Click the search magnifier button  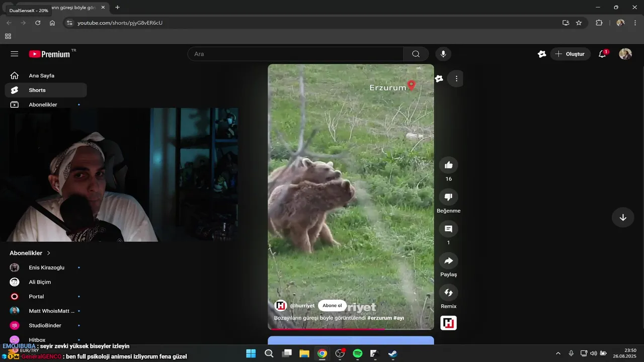click(416, 54)
